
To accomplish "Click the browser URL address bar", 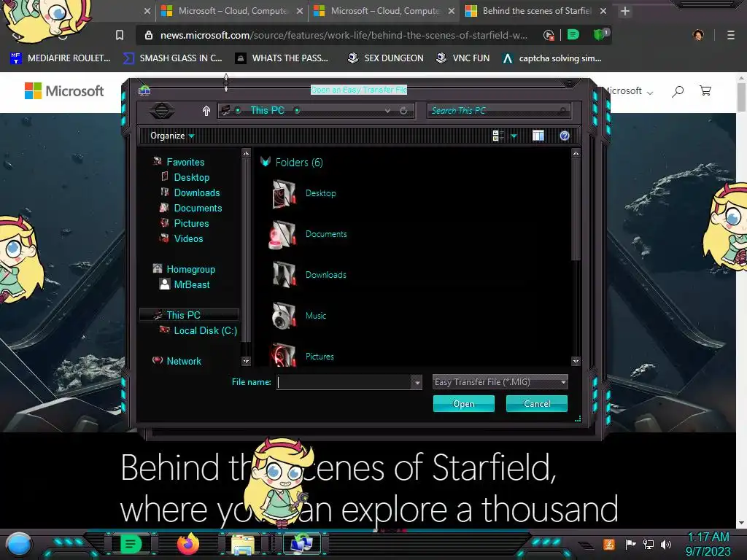I will 343,35.
